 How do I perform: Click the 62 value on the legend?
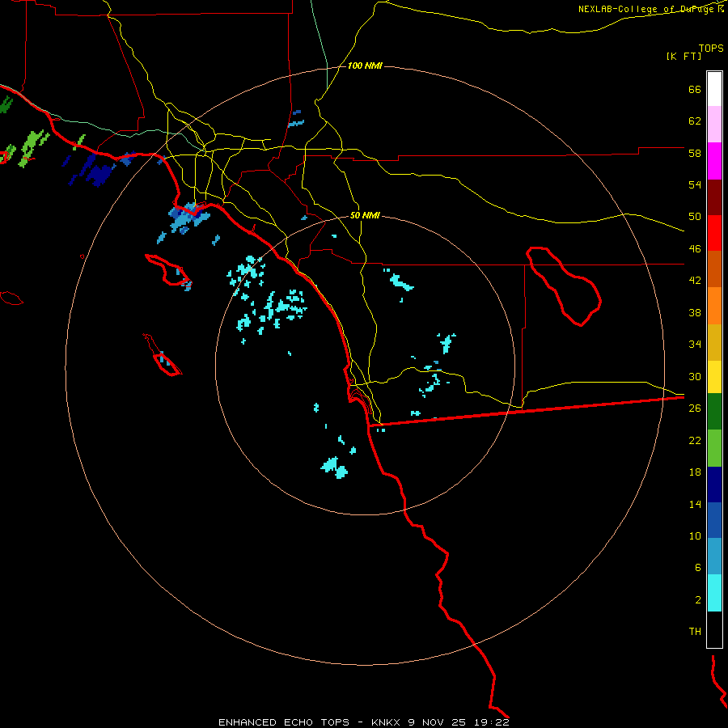pyautogui.click(x=695, y=121)
